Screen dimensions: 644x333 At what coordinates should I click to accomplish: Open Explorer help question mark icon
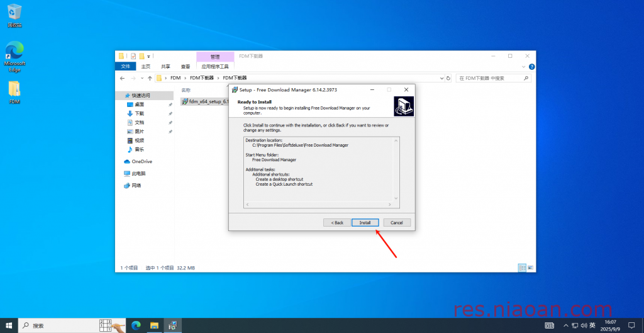[x=531, y=67]
